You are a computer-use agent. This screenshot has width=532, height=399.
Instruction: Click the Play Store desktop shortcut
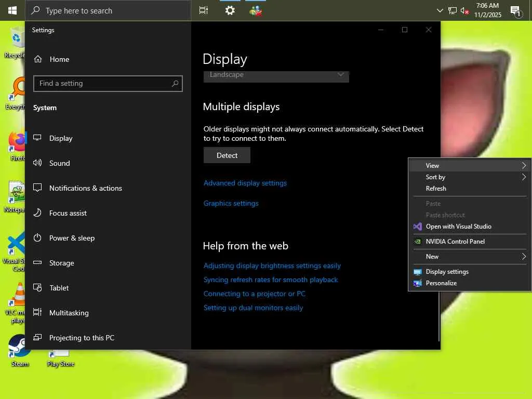[x=60, y=358]
